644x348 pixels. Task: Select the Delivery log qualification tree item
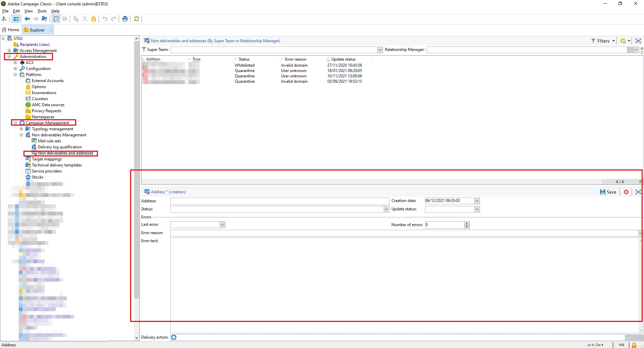coord(57,147)
